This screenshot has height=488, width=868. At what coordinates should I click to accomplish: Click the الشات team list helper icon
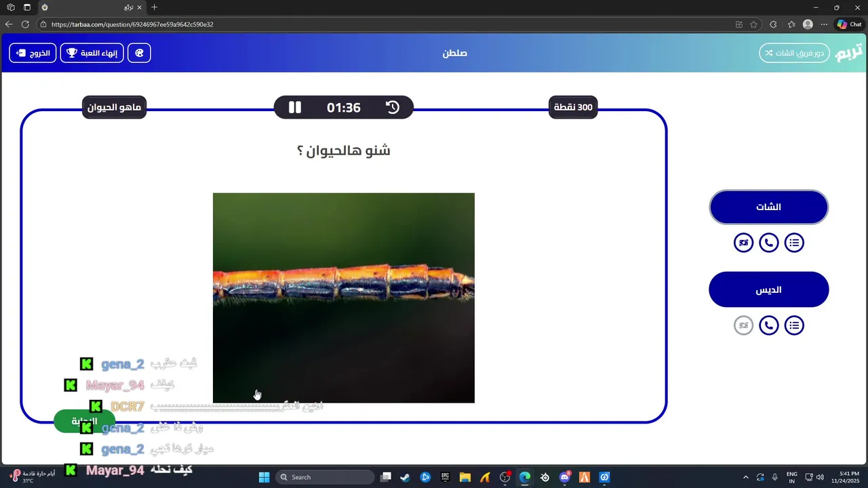[x=794, y=243]
